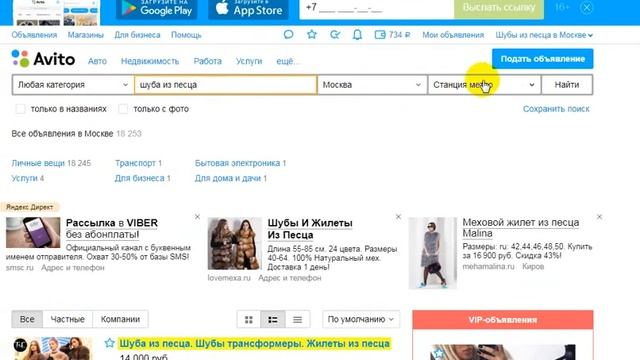This screenshot has height=360, width=640.
Task: Select the Частные sellers tab
Action: point(67,320)
